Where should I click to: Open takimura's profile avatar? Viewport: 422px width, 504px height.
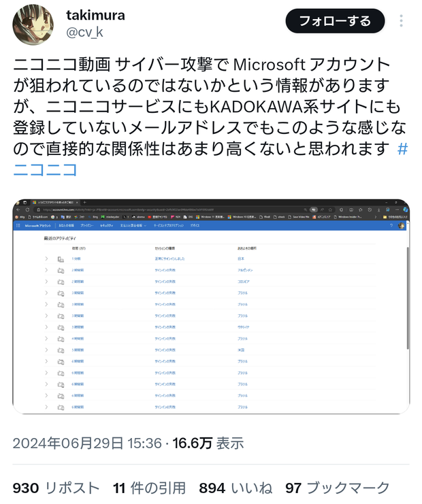click(33, 24)
